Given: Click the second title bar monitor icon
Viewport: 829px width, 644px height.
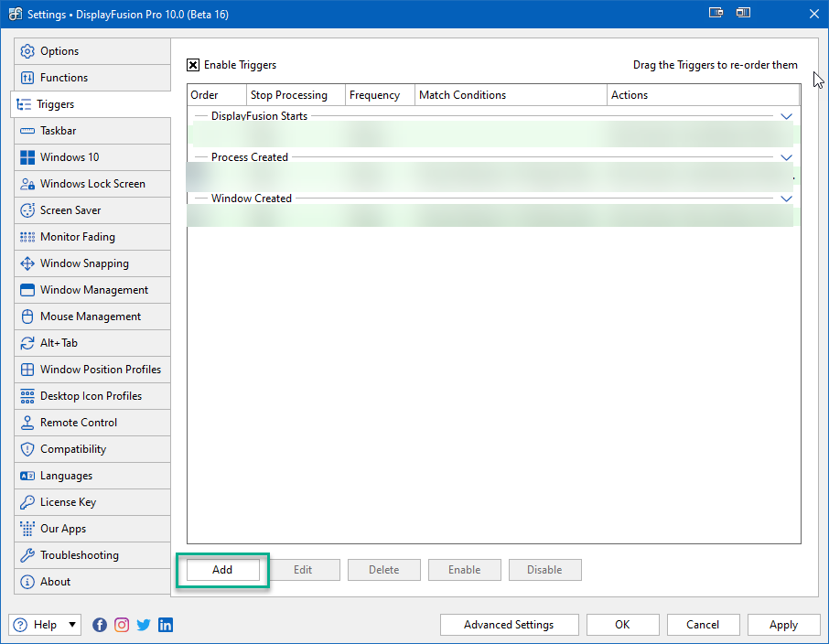Looking at the screenshot, I should pos(743,13).
